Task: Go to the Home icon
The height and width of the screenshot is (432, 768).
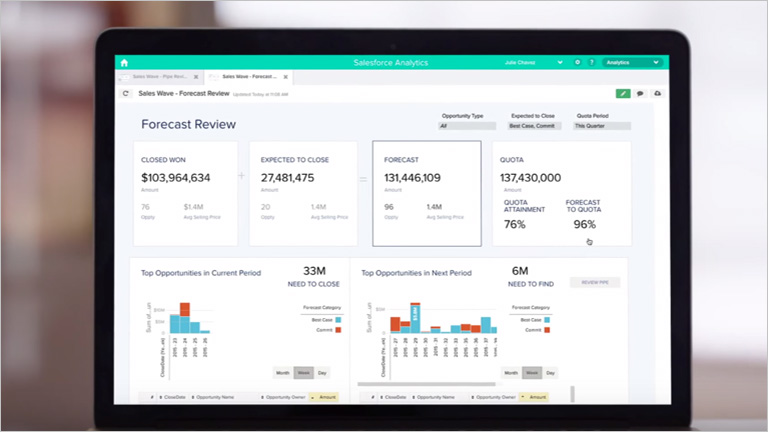Action: tap(124, 62)
